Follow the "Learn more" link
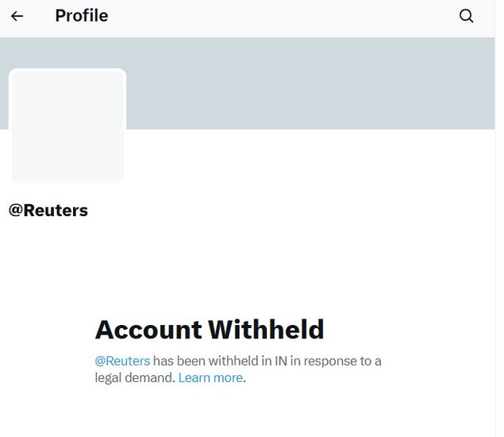 tap(210, 378)
